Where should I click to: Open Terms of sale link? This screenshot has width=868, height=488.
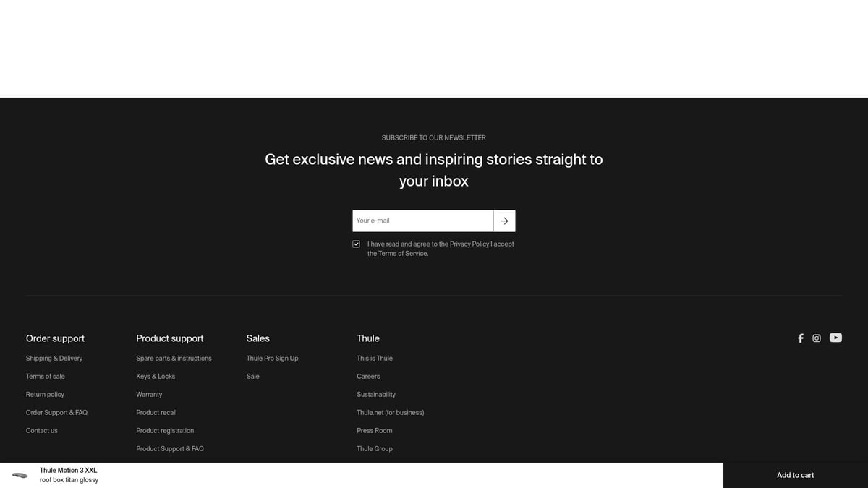(45, 377)
